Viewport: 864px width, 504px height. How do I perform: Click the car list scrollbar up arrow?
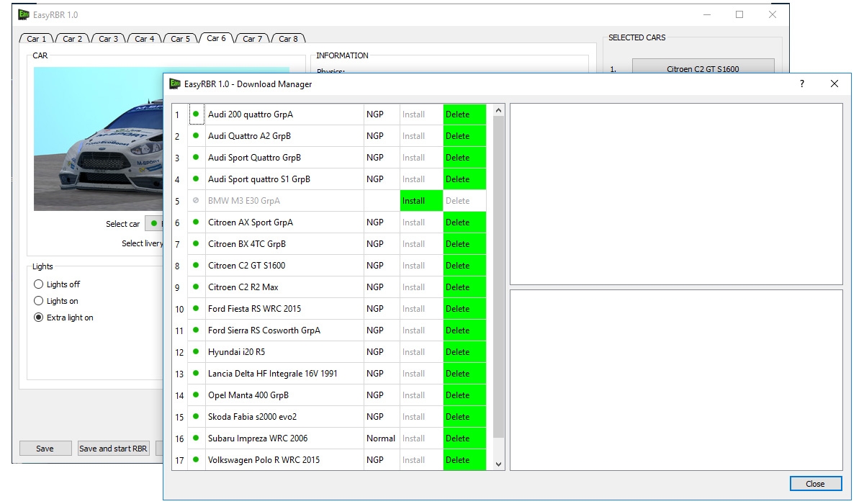(x=499, y=110)
